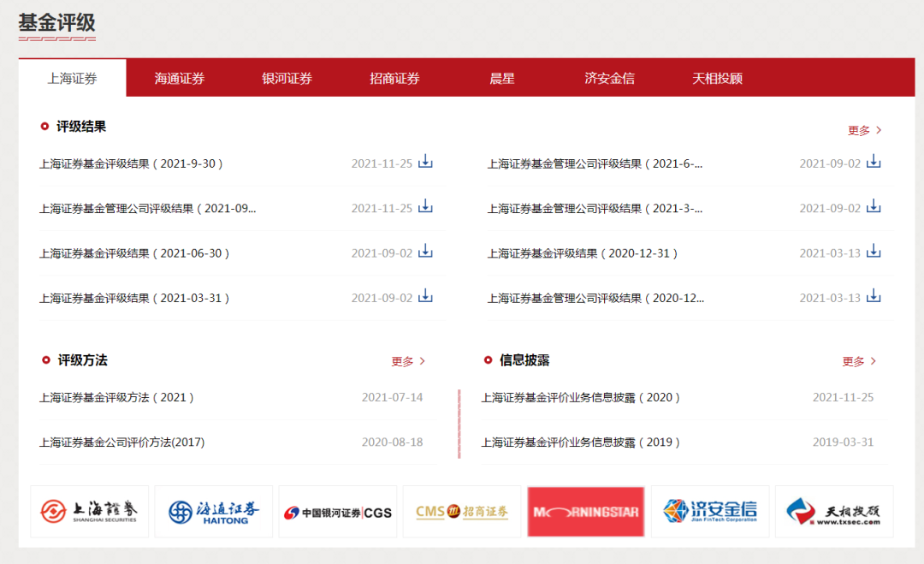The width and height of the screenshot is (924, 564).
Task: Click the 信息披露 section heading
Action: (x=524, y=360)
